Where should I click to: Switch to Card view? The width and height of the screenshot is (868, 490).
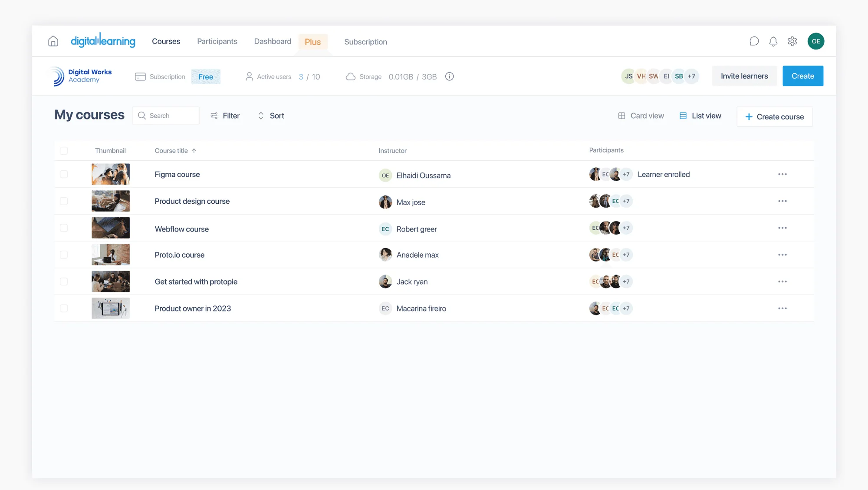pyautogui.click(x=641, y=116)
